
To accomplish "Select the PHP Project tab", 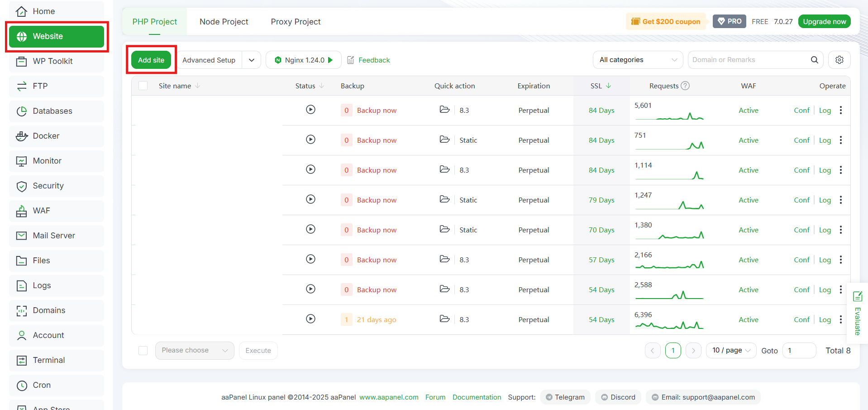I will click(154, 22).
